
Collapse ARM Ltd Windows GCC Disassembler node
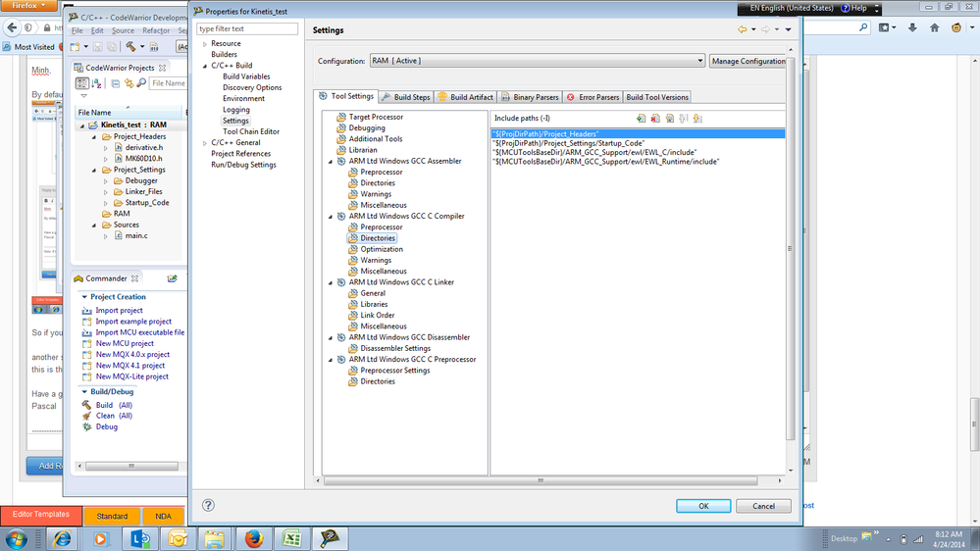point(331,337)
